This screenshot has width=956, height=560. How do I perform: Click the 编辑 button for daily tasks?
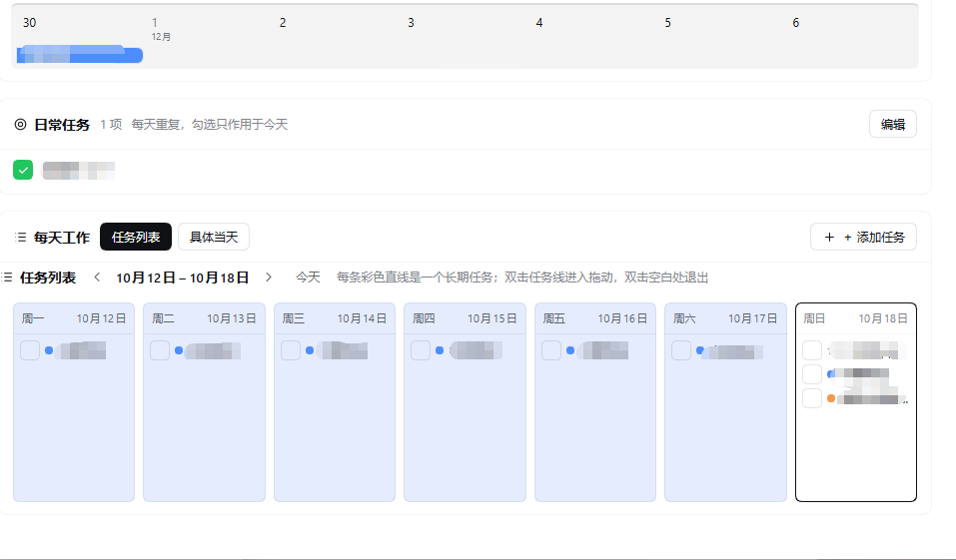pyautogui.click(x=893, y=125)
